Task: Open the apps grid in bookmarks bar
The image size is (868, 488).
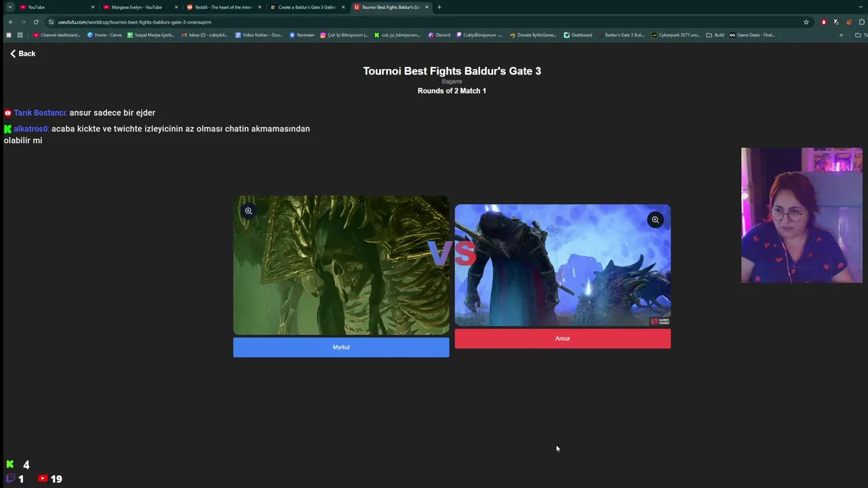Action: pos(20,35)
